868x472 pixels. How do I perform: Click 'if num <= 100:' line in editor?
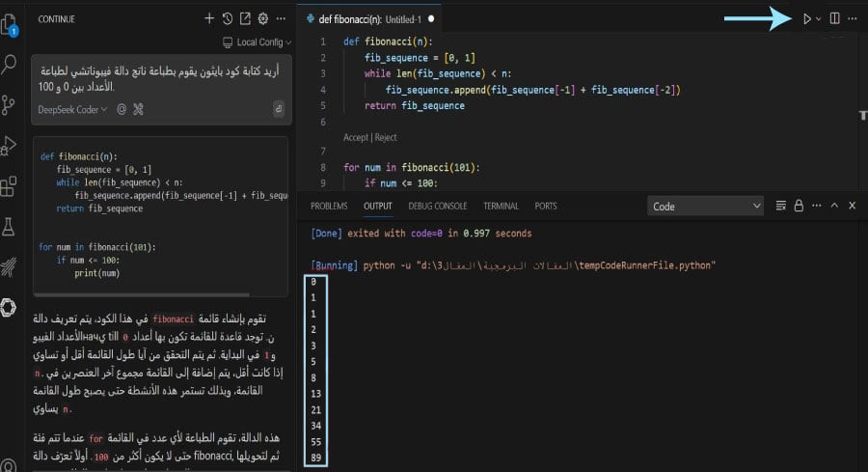(x=400, y=182)
